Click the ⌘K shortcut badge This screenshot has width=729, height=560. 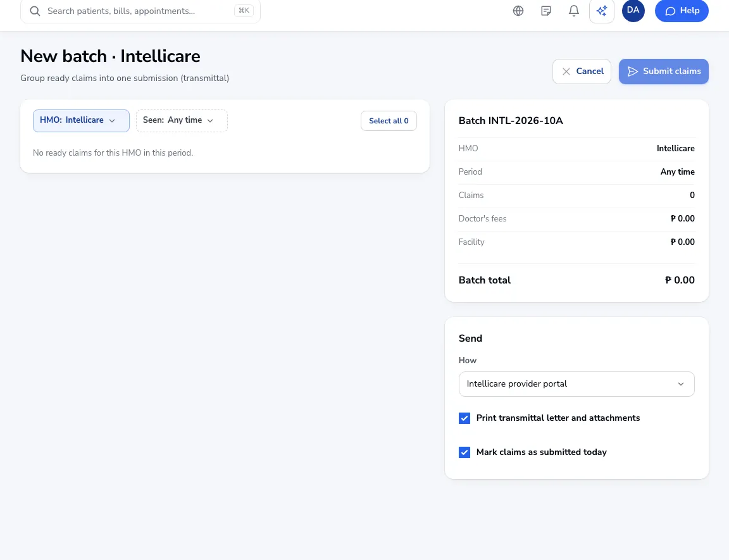coord(244,11)
